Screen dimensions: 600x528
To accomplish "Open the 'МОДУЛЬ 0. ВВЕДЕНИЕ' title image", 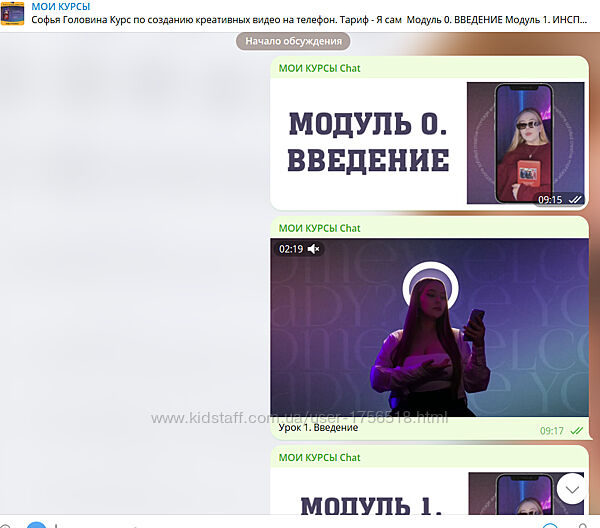I will coord(368,142).
